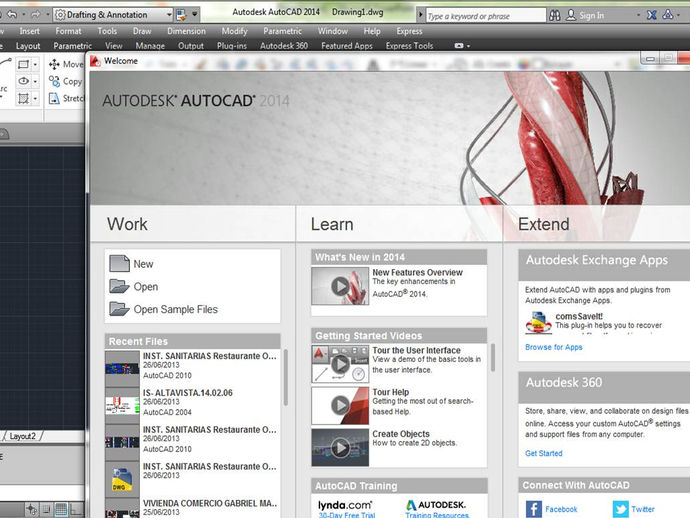Select the Stretch tool icon
This screenshot has width=690, height=518.
(x=54, y=98)
